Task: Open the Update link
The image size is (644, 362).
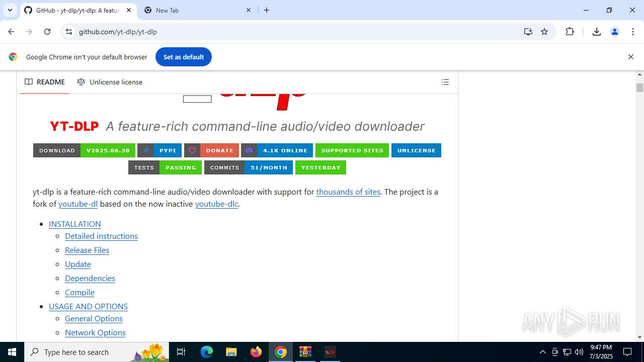Action: point(78,264)
